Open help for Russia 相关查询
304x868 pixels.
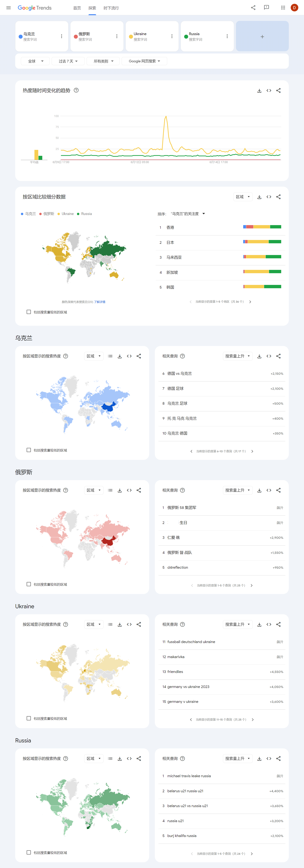click(x=183, y=759)
